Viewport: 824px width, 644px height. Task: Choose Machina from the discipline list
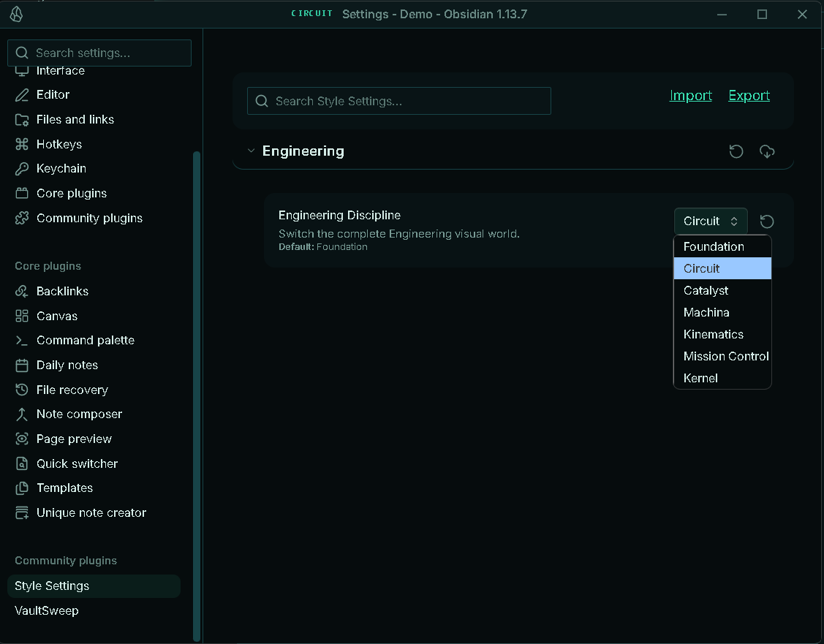pos(722,313)
